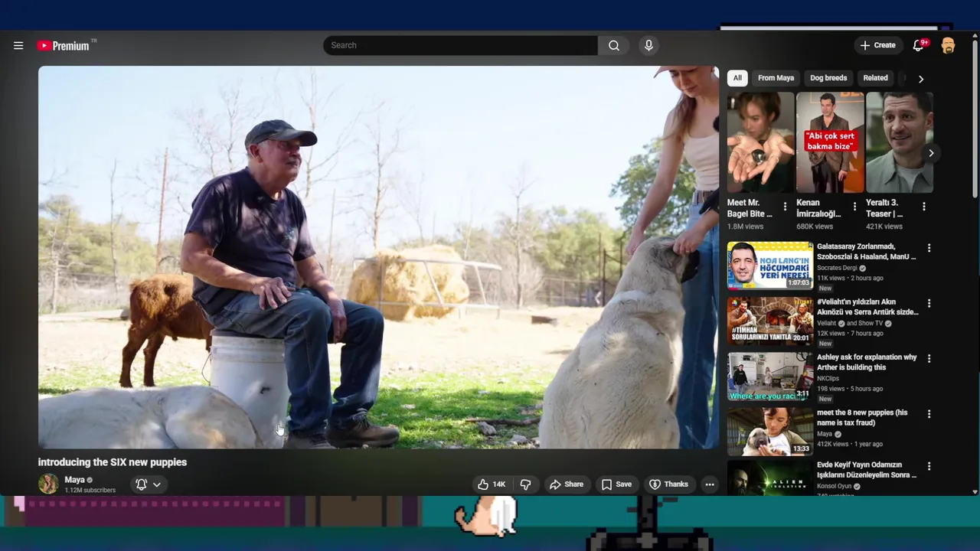Click video title introducing the SIX new puppies
The height and width of the screenshot is (551, 980).
coord(113,462)
